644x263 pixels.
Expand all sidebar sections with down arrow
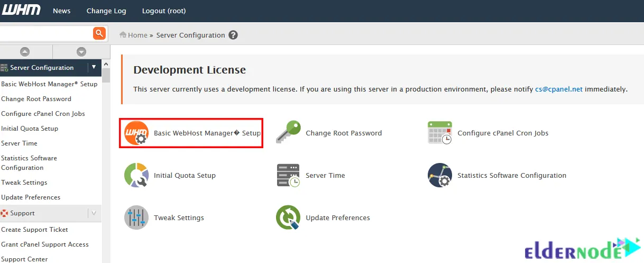81,52
